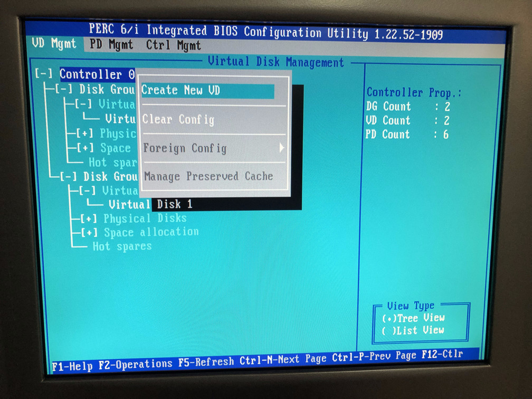The image size is (532, 399).
Task: Select Tree View radio option
Action: pyautogui.click(x=413, y=318)
